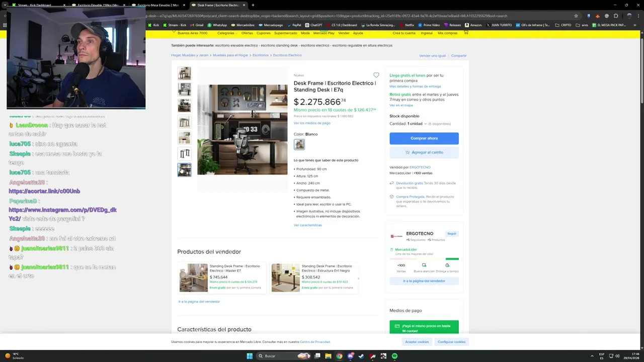Click the Compartir link
This screenshot has width=644, height=362.
coord(459,56)
